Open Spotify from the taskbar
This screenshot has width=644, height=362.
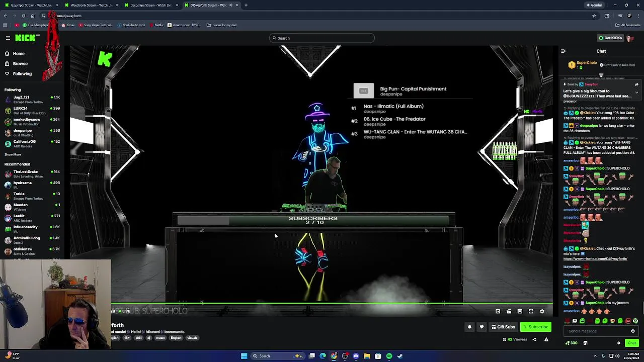tap(389, 356)
